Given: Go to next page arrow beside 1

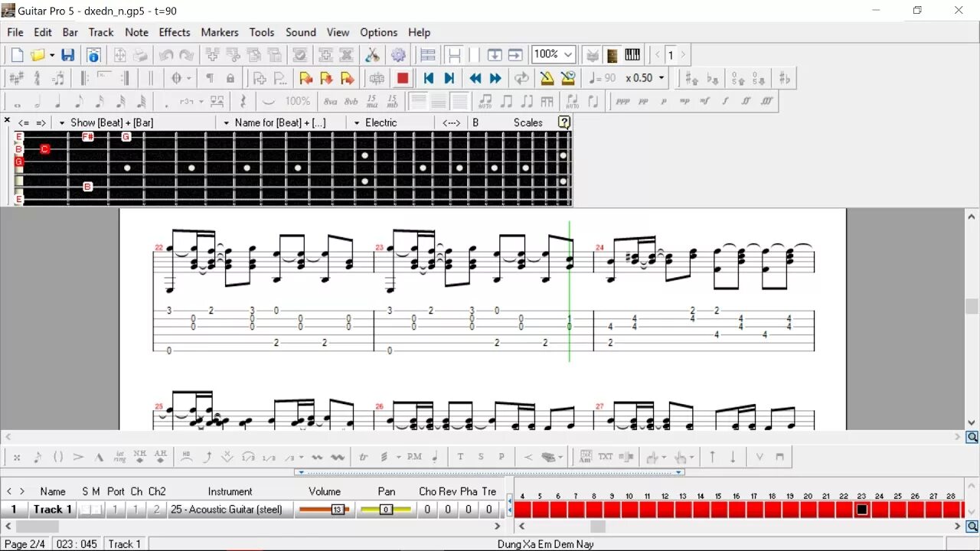Looking at the screenshot, I should tap(683, 55).
